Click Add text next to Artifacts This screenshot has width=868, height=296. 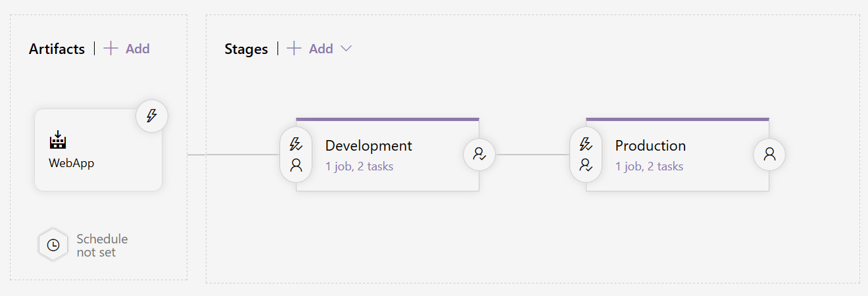pos(137,49)
